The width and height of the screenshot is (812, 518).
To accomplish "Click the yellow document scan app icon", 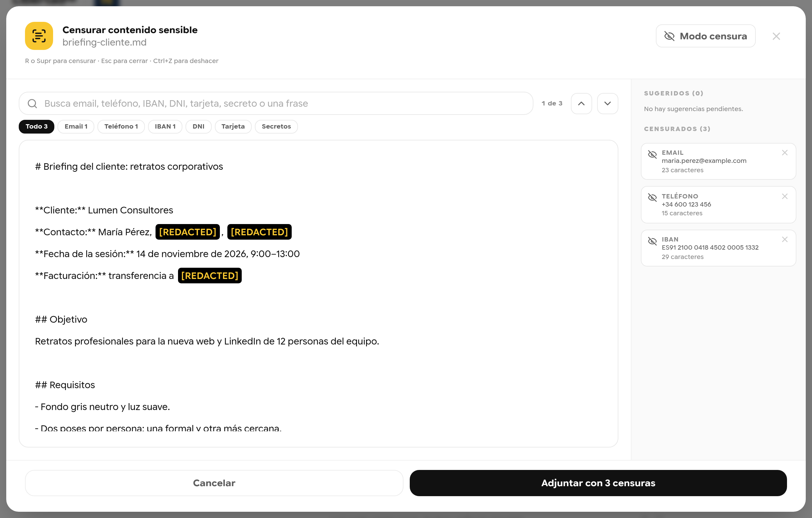I will click(x=39, y=36).
